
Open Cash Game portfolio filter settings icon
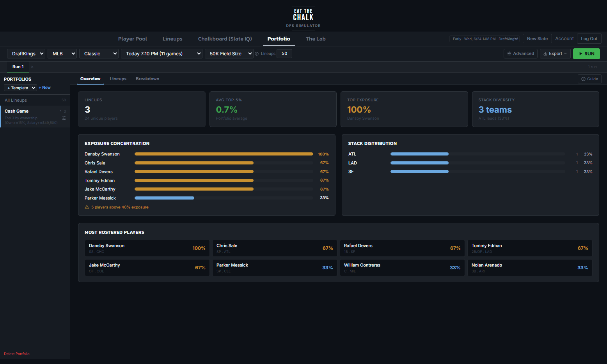click(64, 118)
